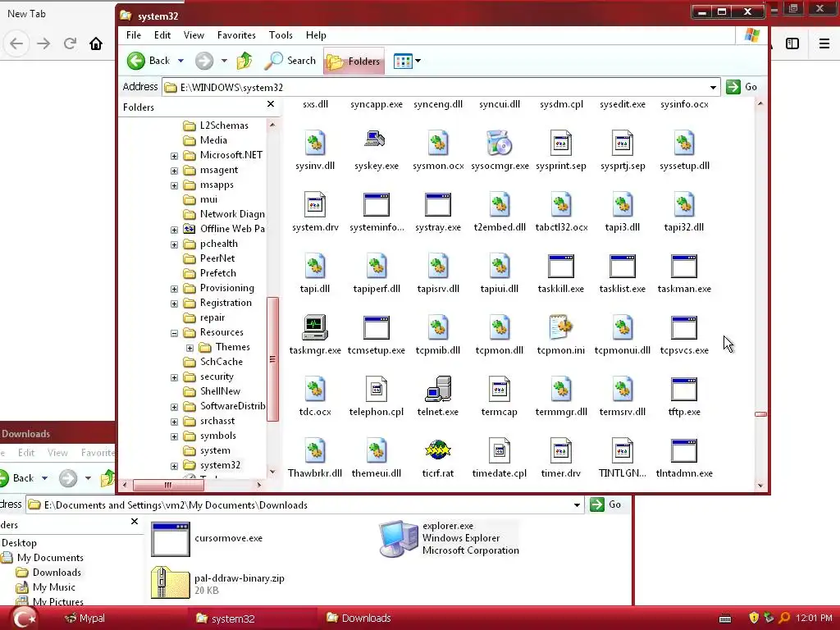The image size is (840, 630).
Task: Select pal-ddraw-binary.zip icon in Downloads window
Action: [171, 582]
